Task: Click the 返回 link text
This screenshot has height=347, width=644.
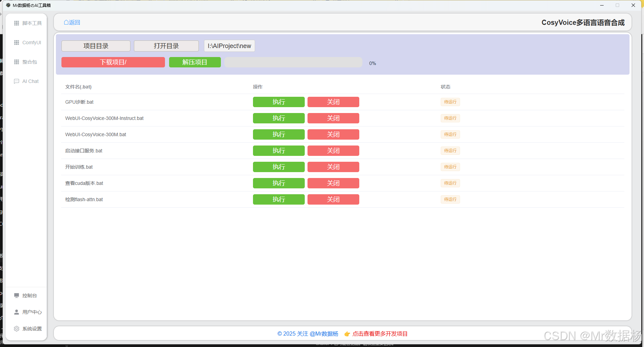Action: pos(75,22)
